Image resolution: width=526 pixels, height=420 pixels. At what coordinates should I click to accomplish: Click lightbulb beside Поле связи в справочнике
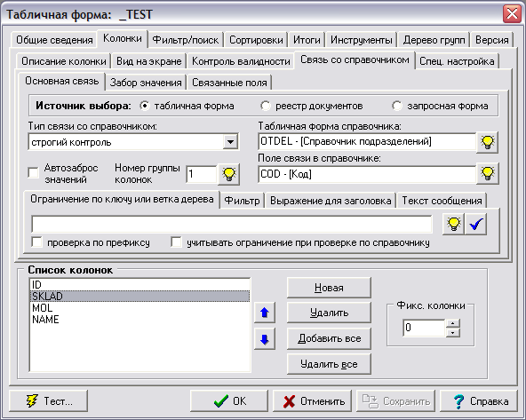click(x=488, y=174)
